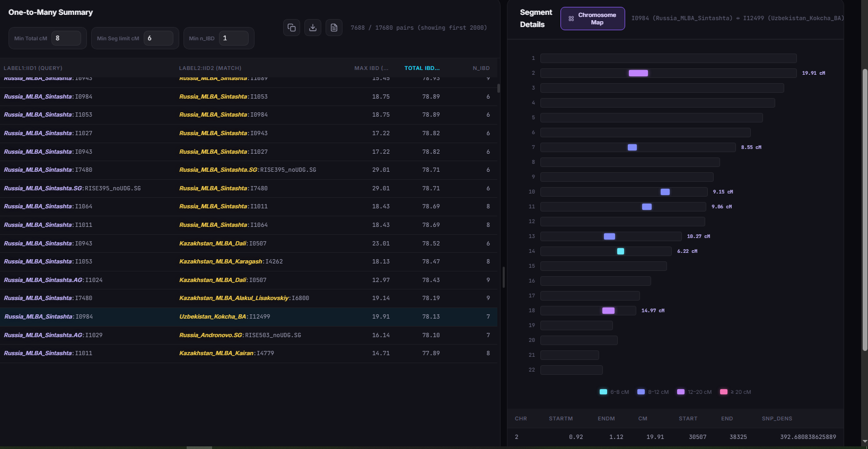Click the Max IBD value 12.97
The image size is (868, 449).
click(x=381, y=280)
